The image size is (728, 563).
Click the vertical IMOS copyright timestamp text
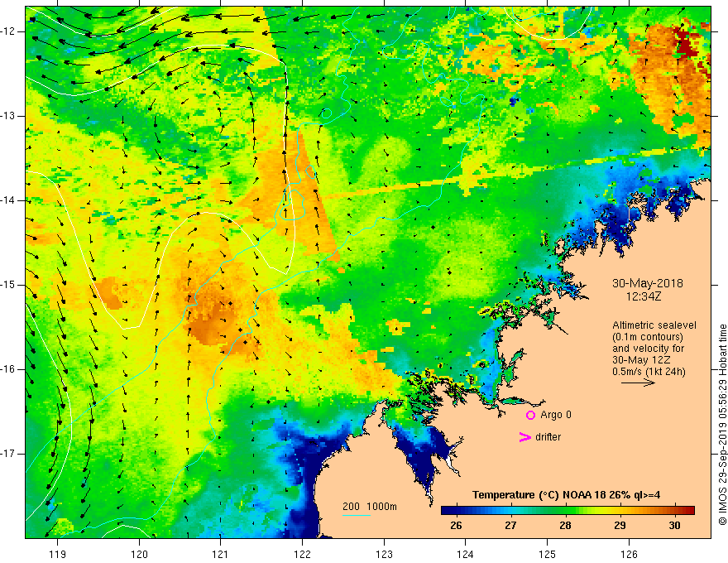click(722, 425)
